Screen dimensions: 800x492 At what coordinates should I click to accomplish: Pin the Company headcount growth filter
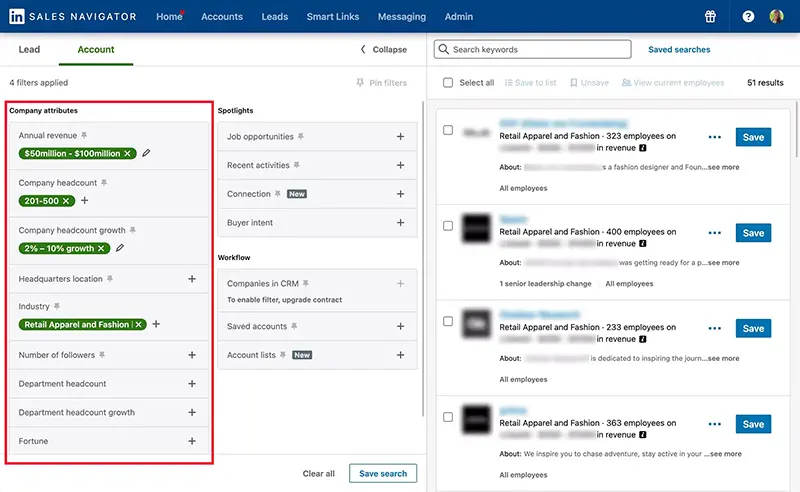[133, 230]
